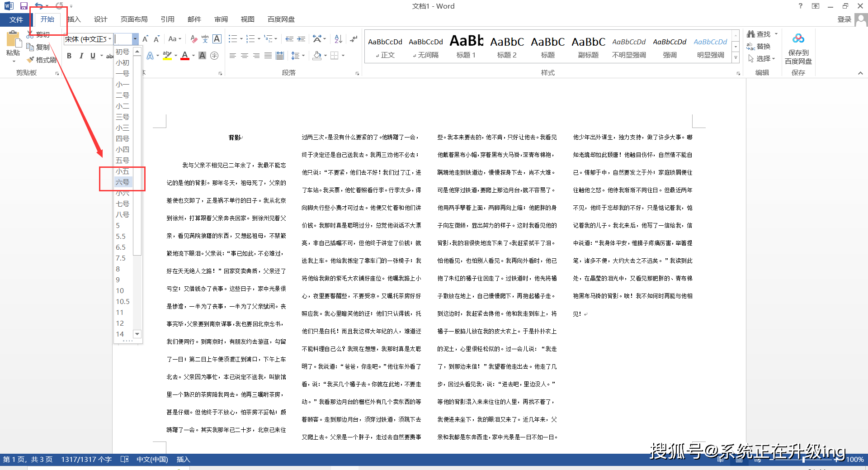Toggle justify alignment
Screen dimensions: 868x470
tap(268, 56)
